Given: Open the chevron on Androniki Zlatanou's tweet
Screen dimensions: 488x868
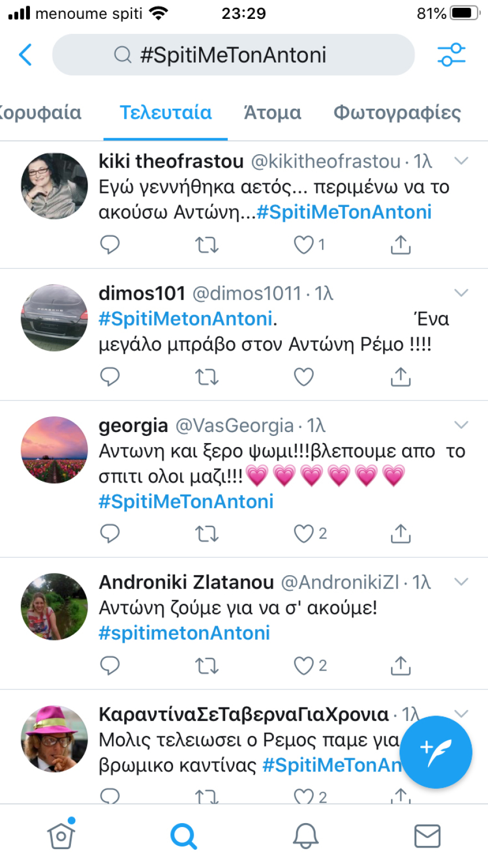Looking at the screenshot, I should (461, 582).
